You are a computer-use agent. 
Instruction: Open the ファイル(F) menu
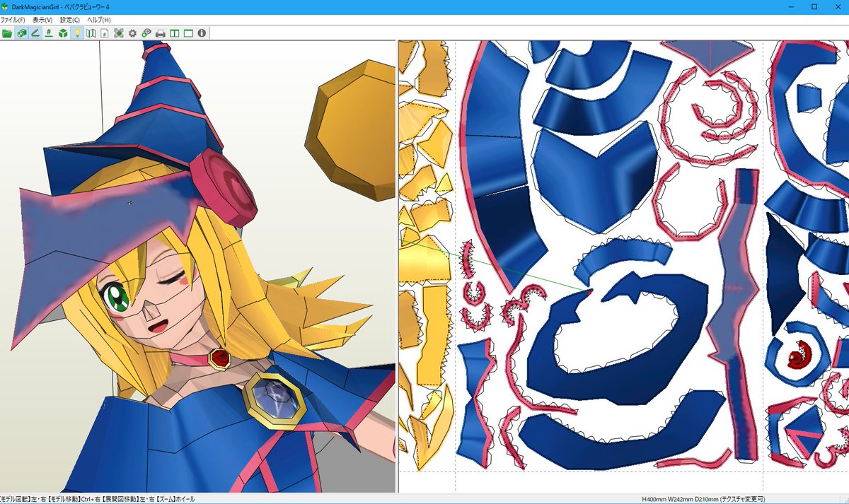click(13, 20)
